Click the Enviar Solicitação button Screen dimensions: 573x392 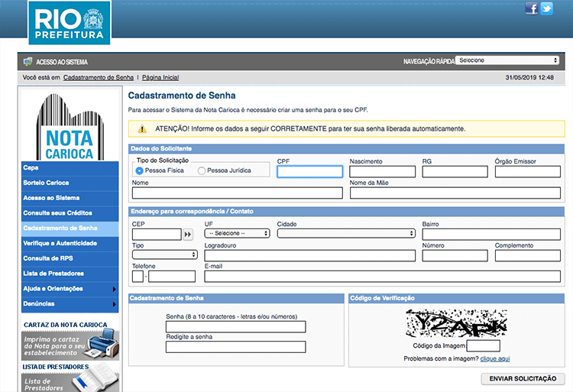(x=523, y=379)
